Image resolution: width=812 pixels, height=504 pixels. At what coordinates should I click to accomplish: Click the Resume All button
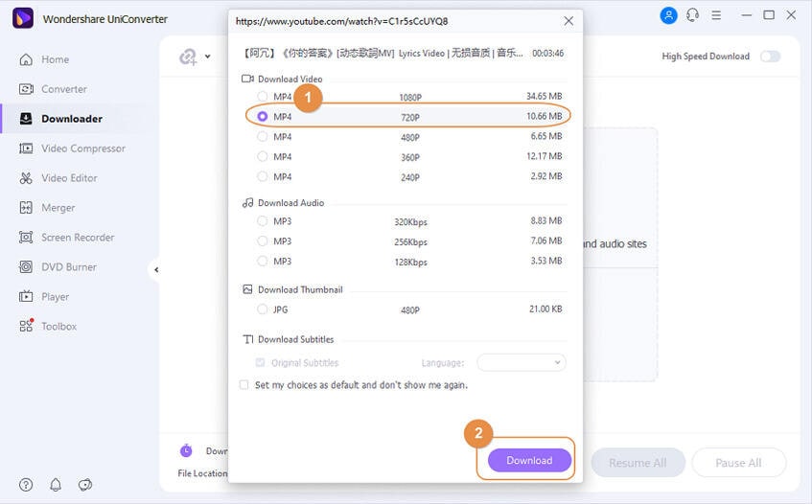point(638,463)
